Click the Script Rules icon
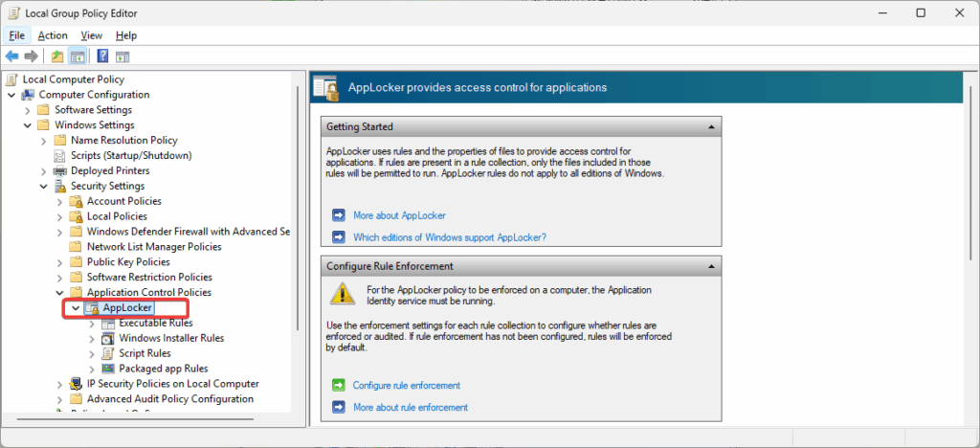Screen dimensions: 980x448 pos(108,353)
